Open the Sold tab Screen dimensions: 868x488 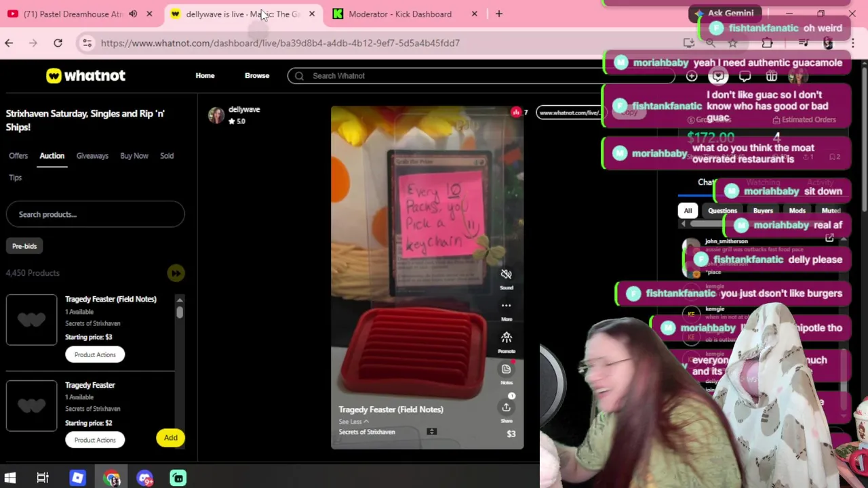tap(167, 156)
